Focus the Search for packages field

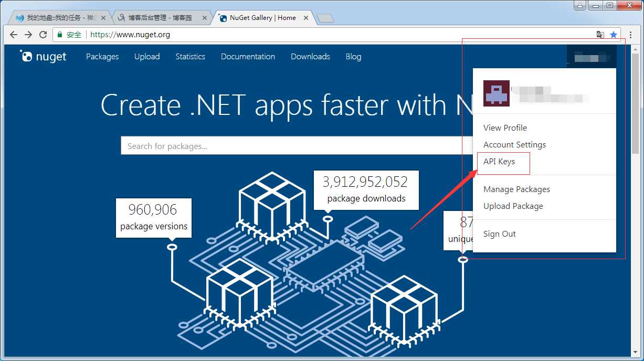(x=297, y=146)
